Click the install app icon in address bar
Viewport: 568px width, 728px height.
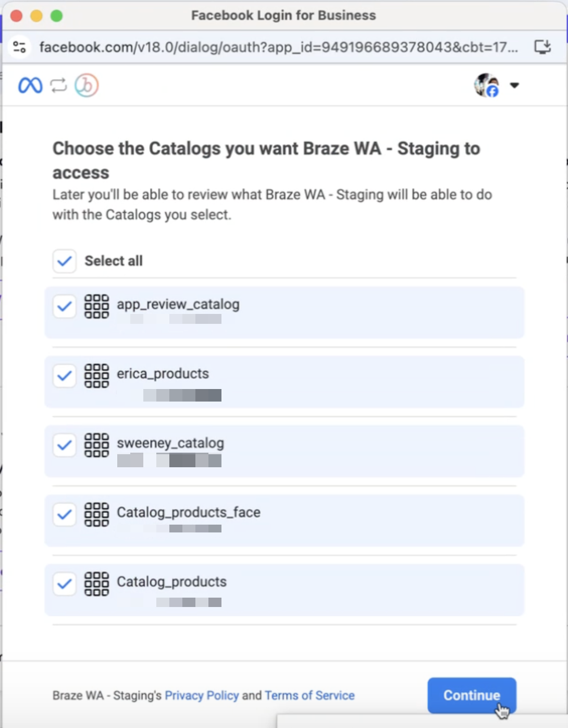point(542,47)
